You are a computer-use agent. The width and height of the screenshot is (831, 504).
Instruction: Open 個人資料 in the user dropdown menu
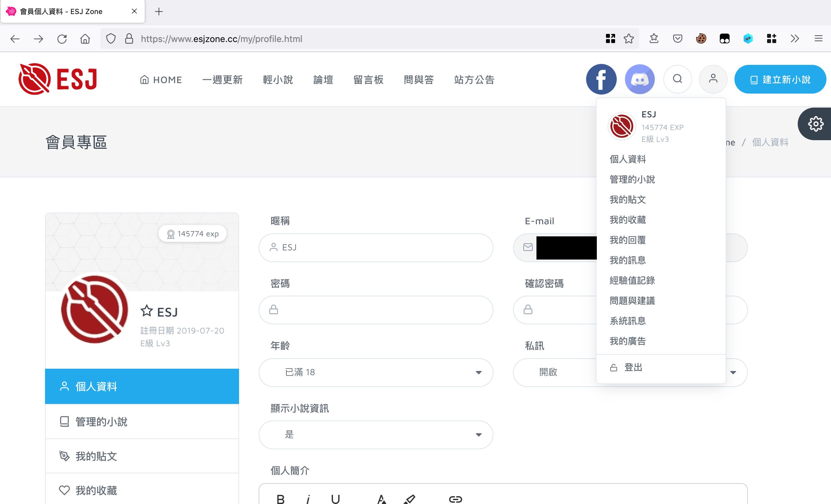(627, 159)
